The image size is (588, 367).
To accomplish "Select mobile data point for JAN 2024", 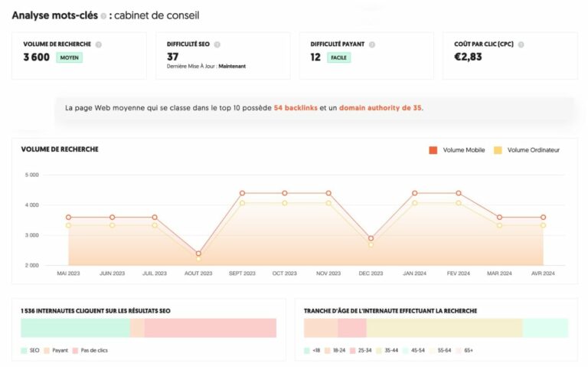I will point(415,193).
